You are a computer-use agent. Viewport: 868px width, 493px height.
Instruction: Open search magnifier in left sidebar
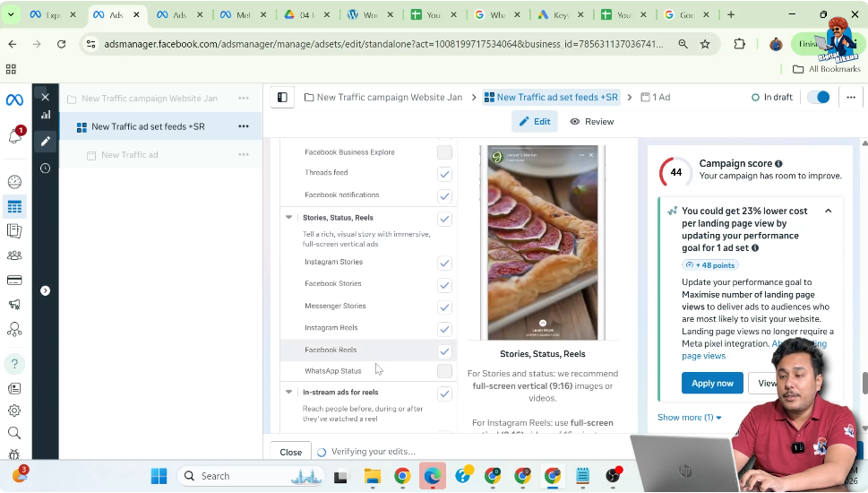[14, 433]
